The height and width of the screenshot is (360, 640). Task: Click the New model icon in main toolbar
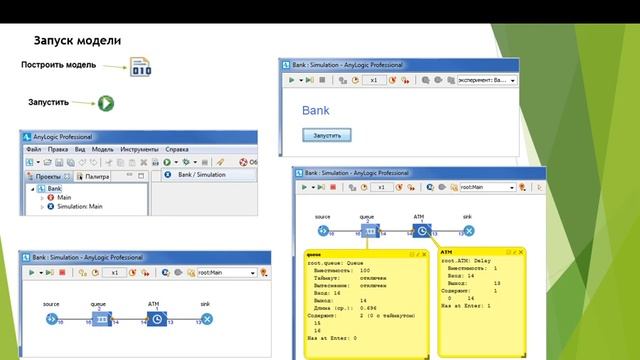(x=30, y=162)
